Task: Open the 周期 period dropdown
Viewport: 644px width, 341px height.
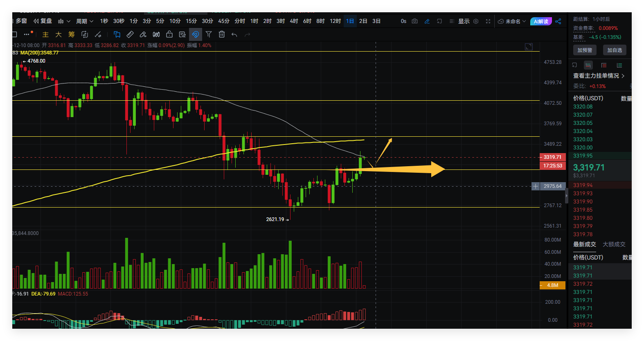Action: (85, 21)
